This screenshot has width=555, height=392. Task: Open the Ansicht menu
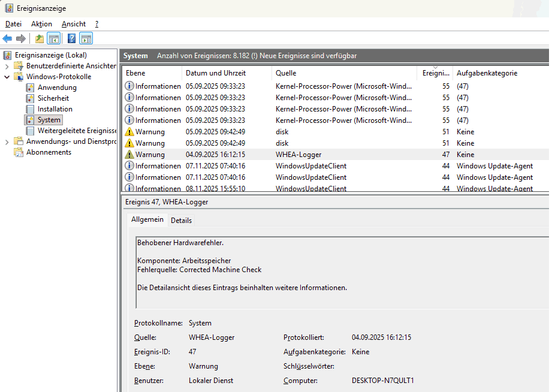[74, 24]
